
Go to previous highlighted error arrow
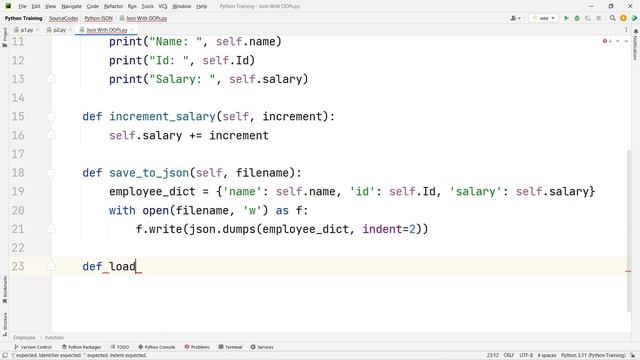pos(618,41)
